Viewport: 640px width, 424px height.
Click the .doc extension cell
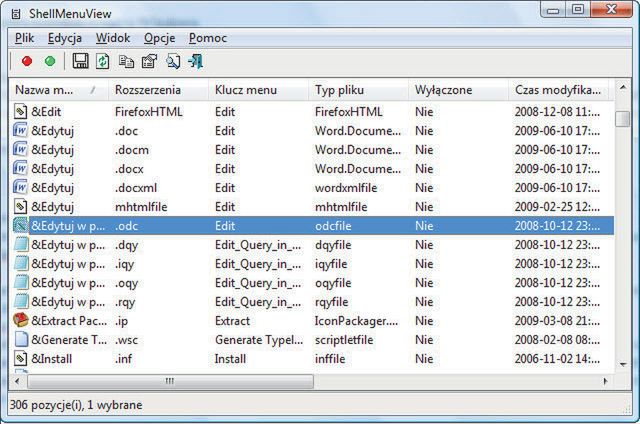pyautogui.click(x=127, y=131)
